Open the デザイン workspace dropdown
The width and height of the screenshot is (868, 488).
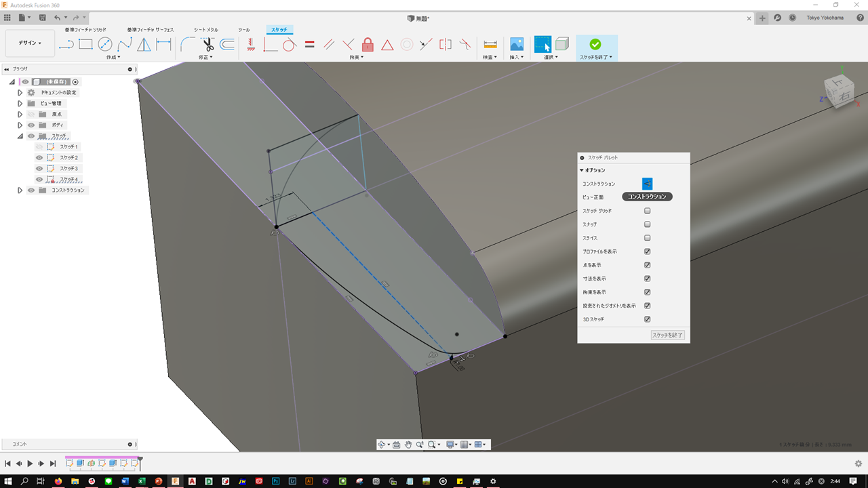tap(30, 43)
